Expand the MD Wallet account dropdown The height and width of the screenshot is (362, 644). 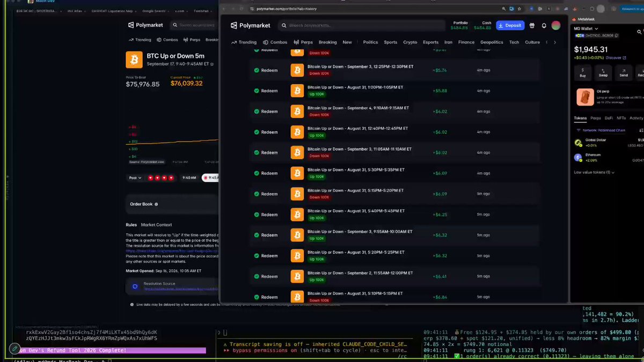586,28
